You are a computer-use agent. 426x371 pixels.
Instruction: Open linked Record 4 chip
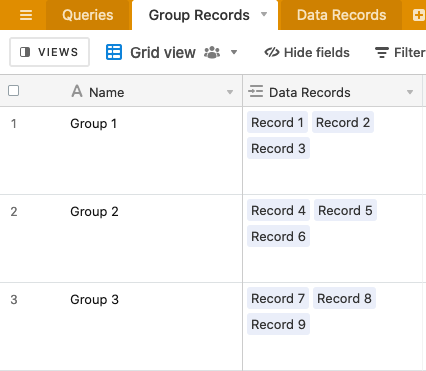click(x=278, y=210)
